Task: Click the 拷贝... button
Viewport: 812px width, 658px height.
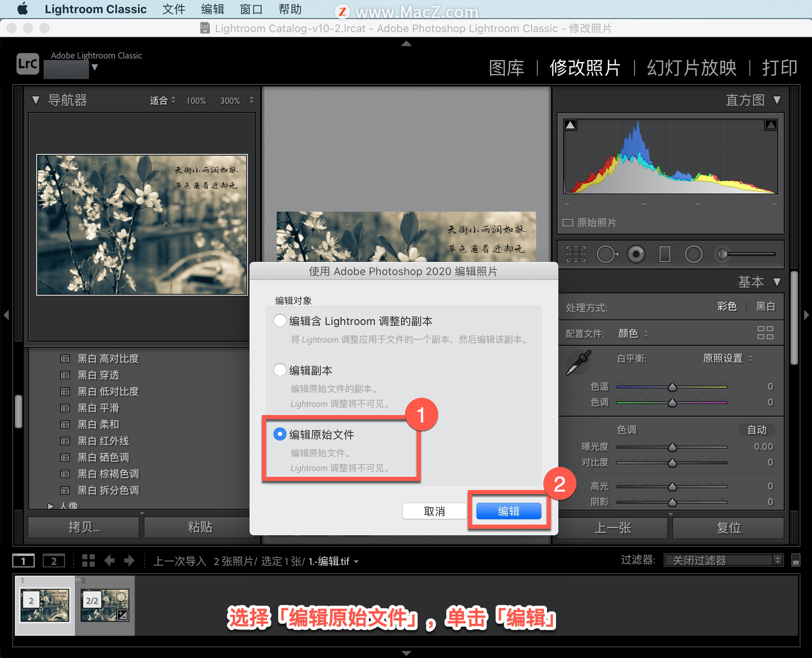Action: point(84,527)
